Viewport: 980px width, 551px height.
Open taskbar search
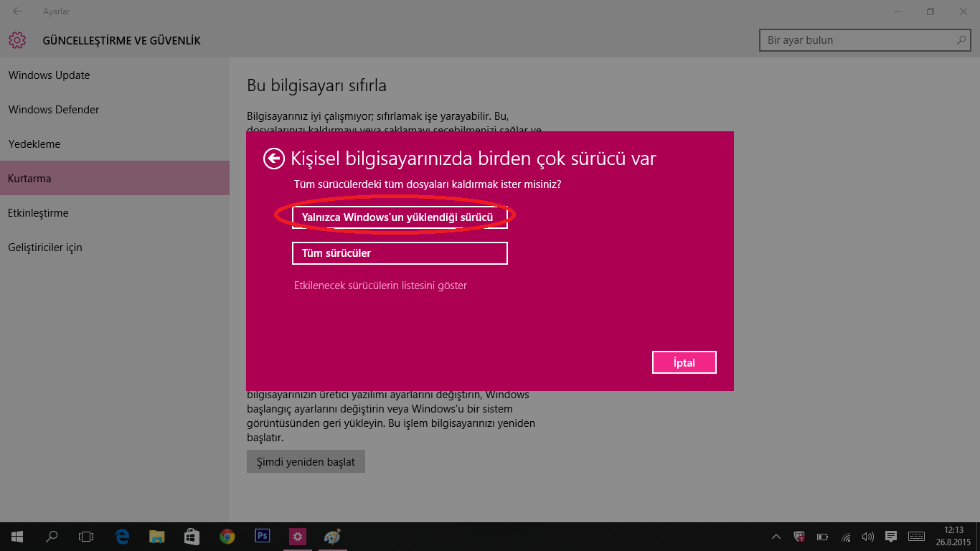tap(52, 537)
